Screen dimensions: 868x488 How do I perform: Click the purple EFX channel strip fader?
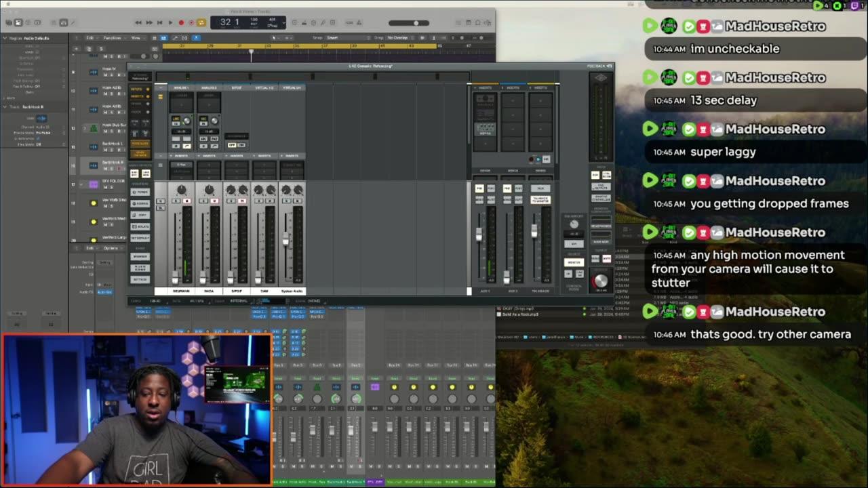tap(375, 427)
